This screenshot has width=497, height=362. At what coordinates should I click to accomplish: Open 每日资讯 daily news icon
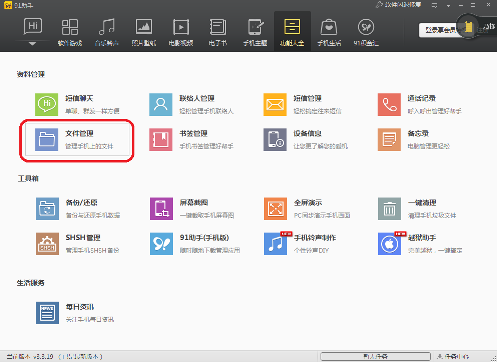(x=47, y=313)
